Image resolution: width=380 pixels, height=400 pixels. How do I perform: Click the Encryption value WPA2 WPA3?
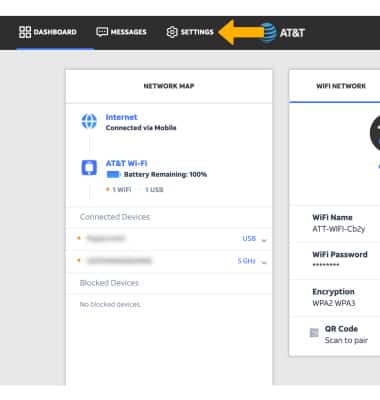click(x=334, y=303)
